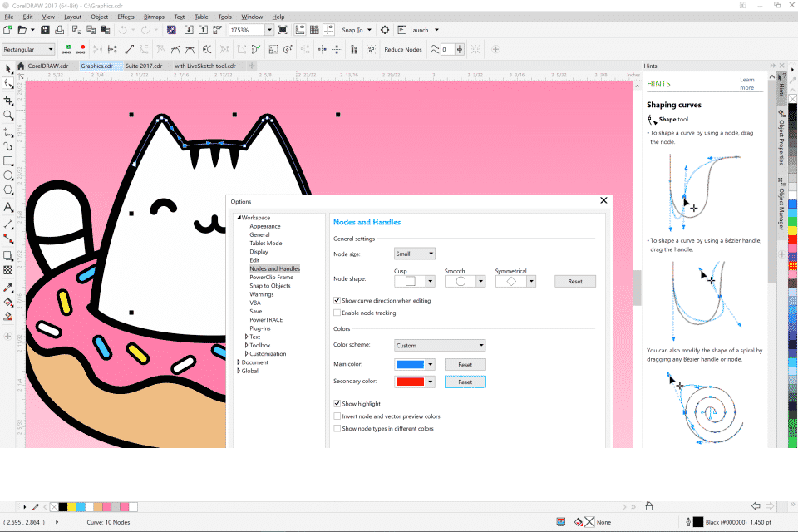Open the Symmetrical node shape dropdown
The image size is (798, 532).
coord(531,281)
